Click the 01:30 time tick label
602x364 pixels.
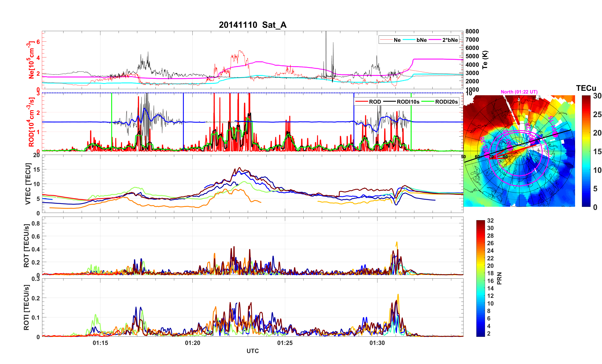tap(377, 343)
